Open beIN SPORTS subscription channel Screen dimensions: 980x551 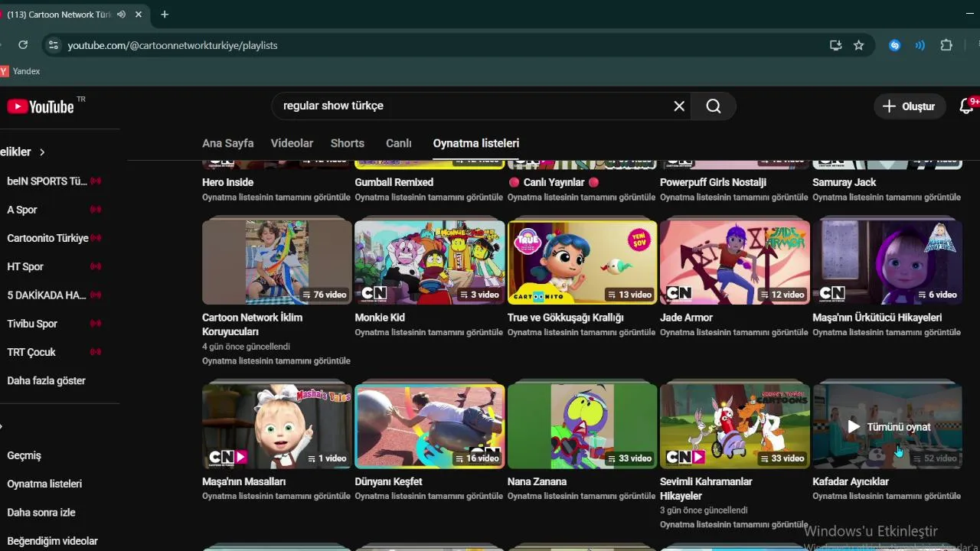pyautogui.click(x=47, y=181)
